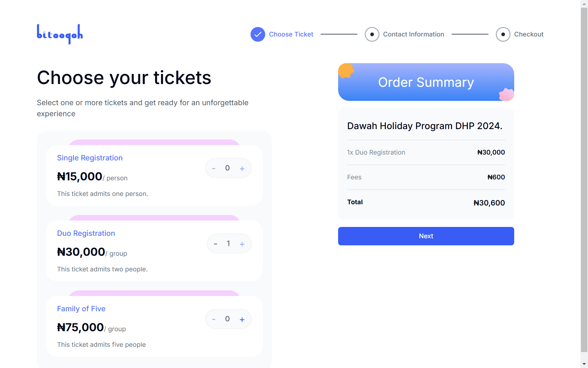Click the bitooqoh logo
Viewport: 588px width, 368px height.
pos(60,34)
